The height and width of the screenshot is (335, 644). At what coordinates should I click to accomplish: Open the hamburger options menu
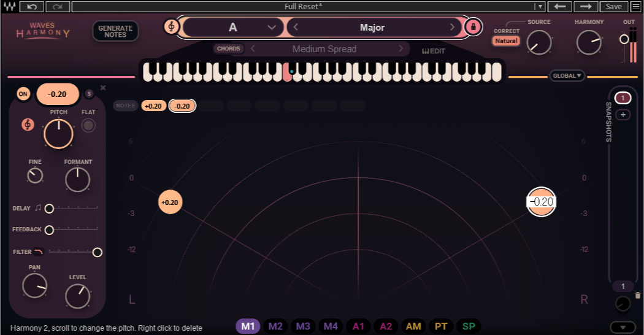click(x=636, y=7)
